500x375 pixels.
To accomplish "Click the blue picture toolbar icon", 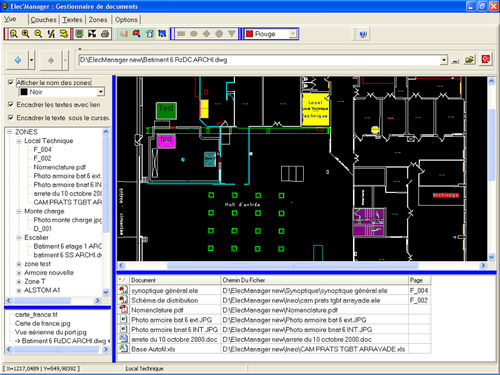I will tap(162, 34).
